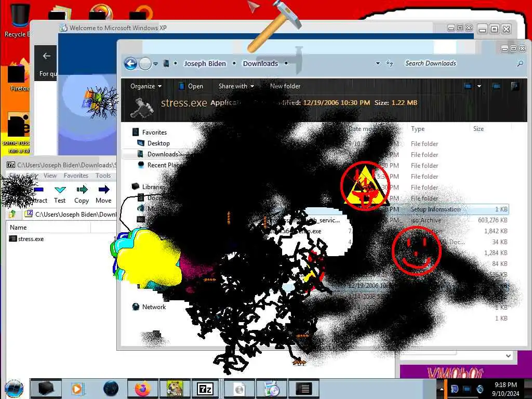Click the magnifier search icon in Explorer
This screenshot has width=532, height=399.
click(520, 63)
